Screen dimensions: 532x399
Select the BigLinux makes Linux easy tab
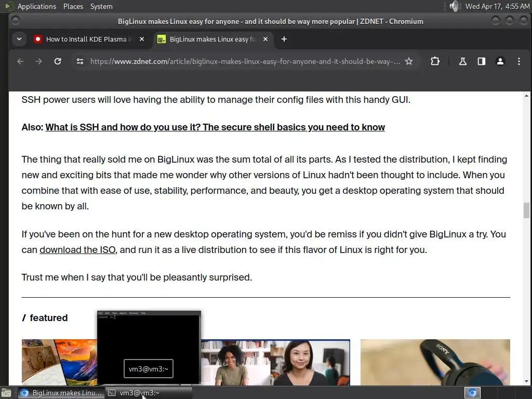tap(212, 39)
